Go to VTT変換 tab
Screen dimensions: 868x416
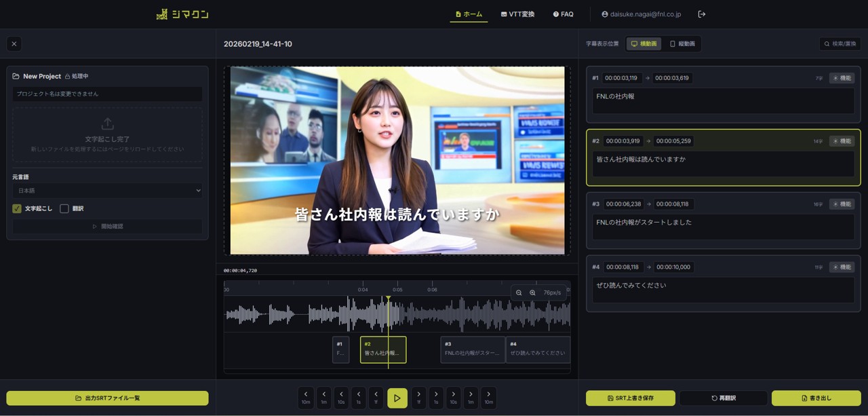(517, 14)
